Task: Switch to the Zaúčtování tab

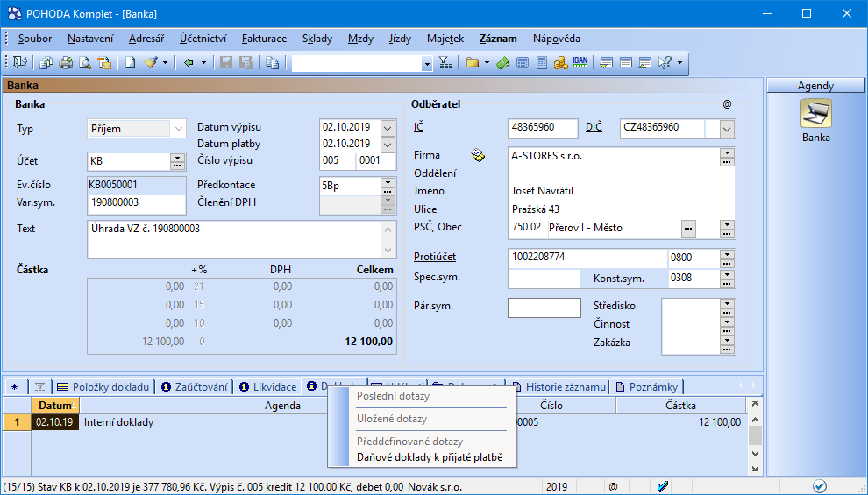Action: pyautogui.click(x=195, y=386)
